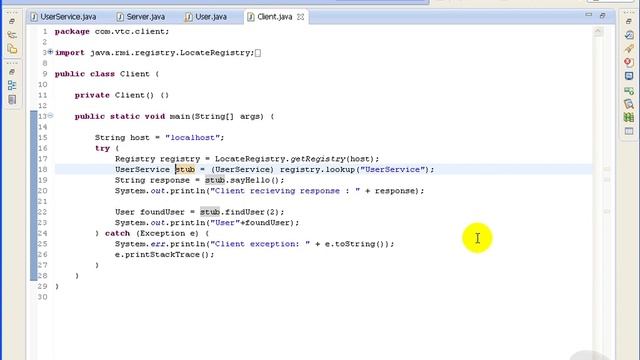640x360 pixels.
Task: Click the 'catch' keyword on line 24
Action: pyautogui.click(x=117, y=233)
